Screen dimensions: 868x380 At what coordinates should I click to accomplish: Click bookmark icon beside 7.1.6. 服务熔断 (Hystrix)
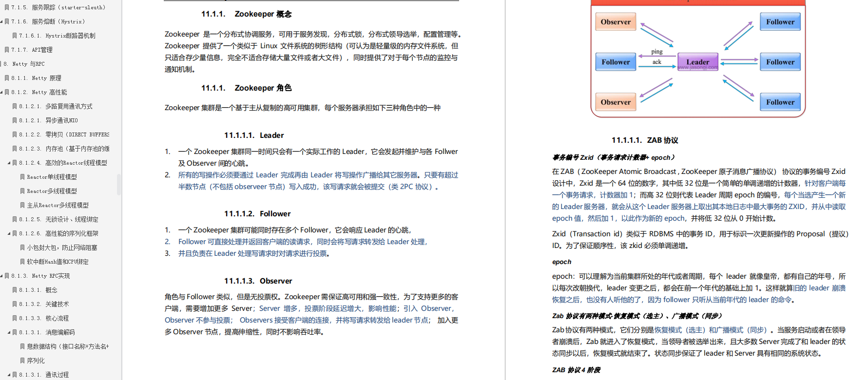coord(7,21)
